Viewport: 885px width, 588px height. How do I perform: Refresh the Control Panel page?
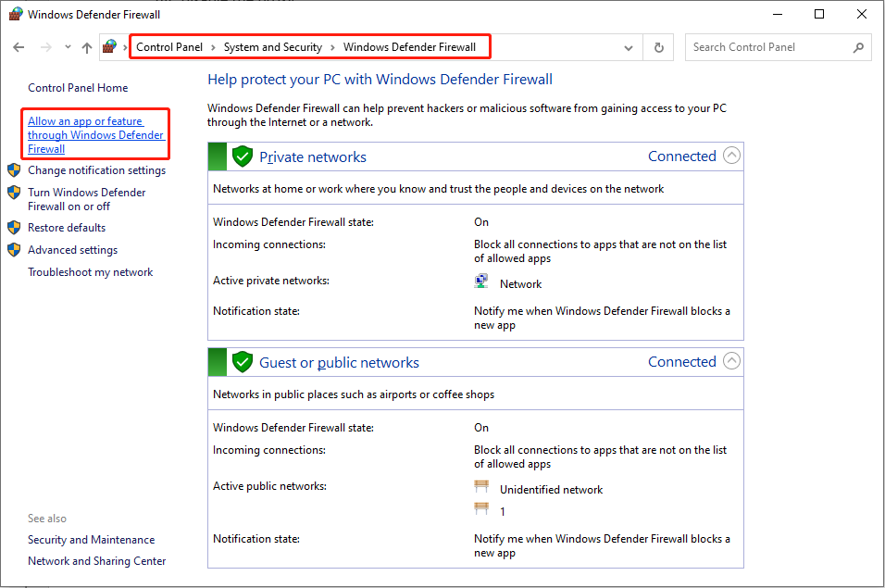(659, 47)
